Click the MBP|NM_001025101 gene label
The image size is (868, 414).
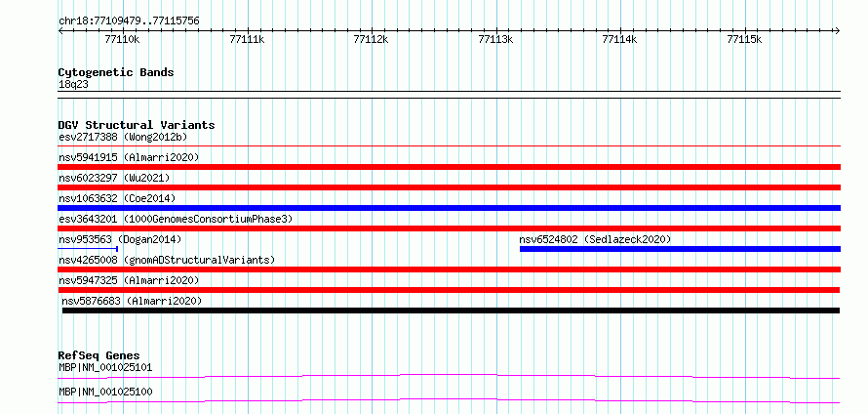[105, 367]
